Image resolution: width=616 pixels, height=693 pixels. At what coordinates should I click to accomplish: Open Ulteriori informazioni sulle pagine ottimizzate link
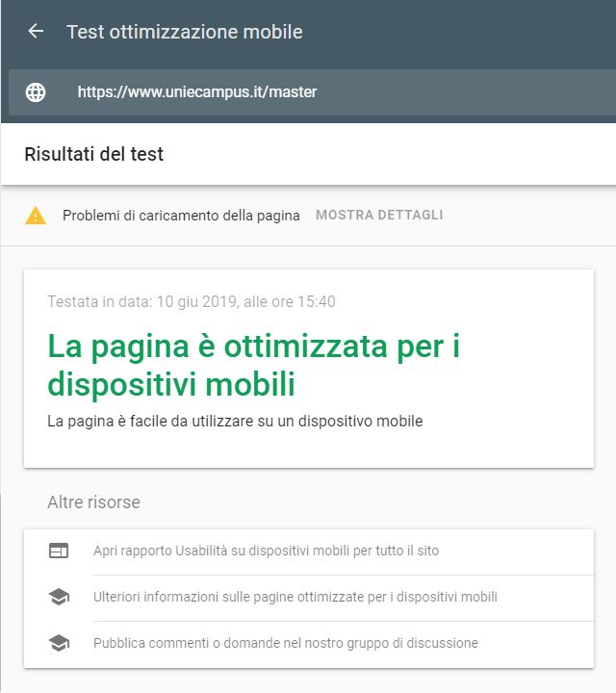(295, 597)
